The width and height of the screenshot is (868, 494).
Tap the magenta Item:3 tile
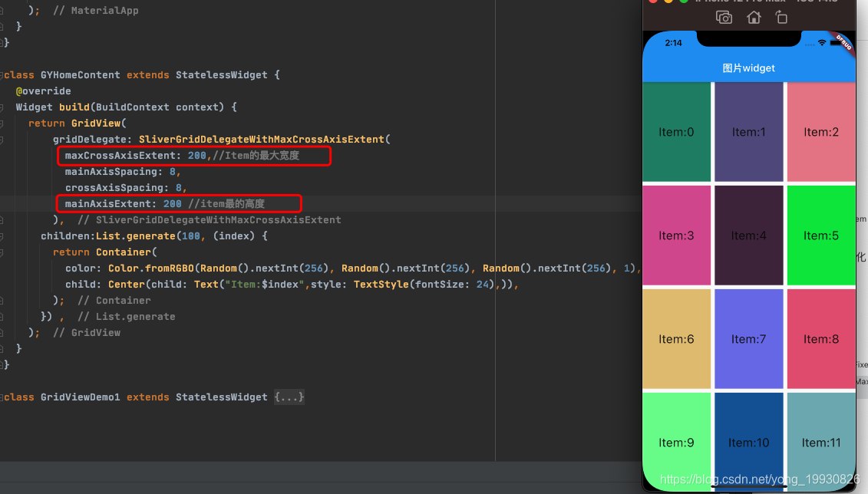(x=676, y=235)
